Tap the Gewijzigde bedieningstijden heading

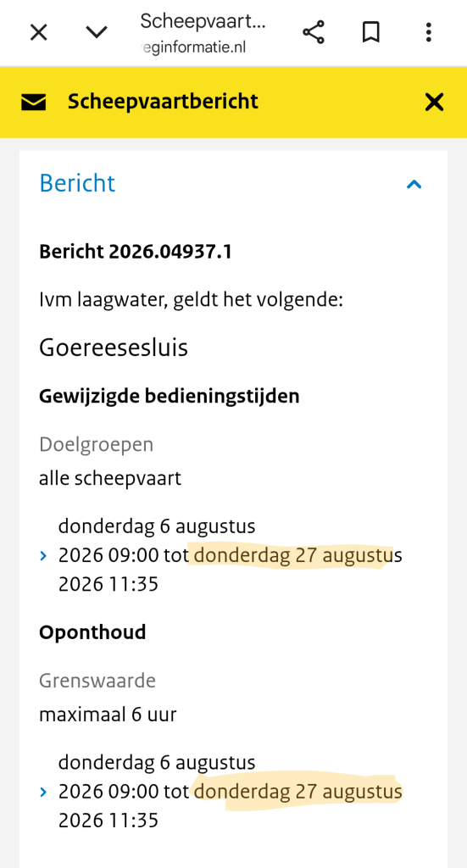[170, 397]
